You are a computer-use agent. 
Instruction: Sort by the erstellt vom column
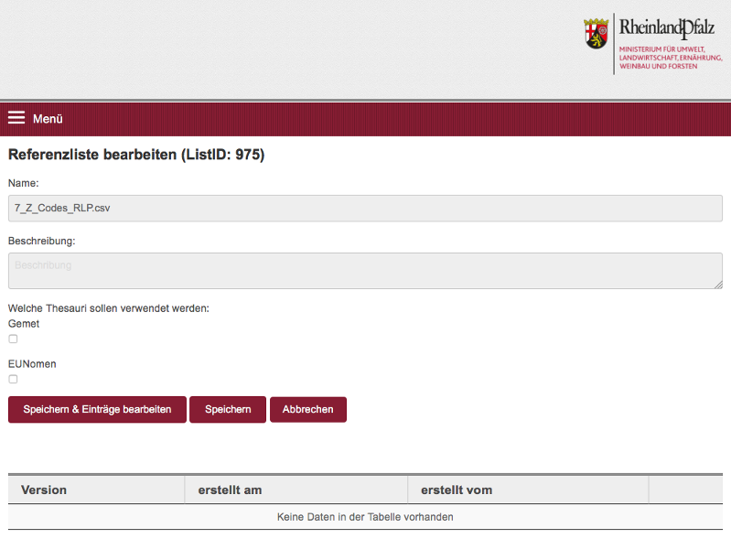click(457, 490)
